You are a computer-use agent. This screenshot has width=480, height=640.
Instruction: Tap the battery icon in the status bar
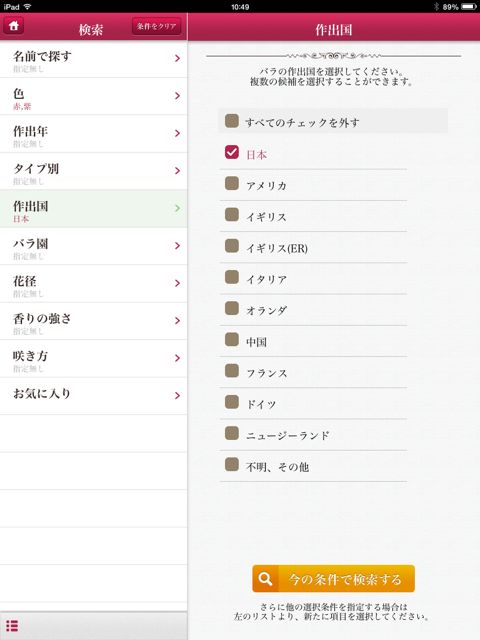pyautogui.click(x=469, y=7)
